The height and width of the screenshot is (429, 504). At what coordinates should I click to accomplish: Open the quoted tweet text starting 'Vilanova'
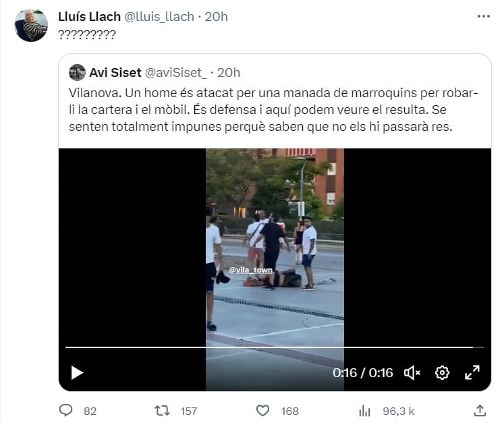pyautogui.click(x=274, y=109)
